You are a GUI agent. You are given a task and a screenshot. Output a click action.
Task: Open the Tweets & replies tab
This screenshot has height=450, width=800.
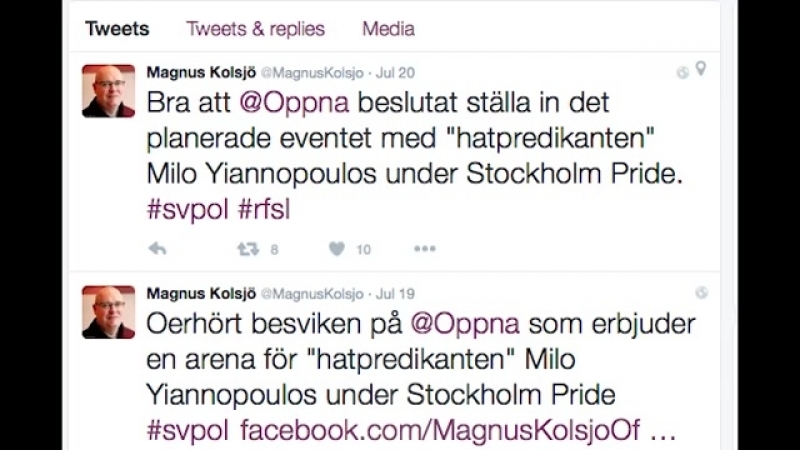tap(255, 29)
